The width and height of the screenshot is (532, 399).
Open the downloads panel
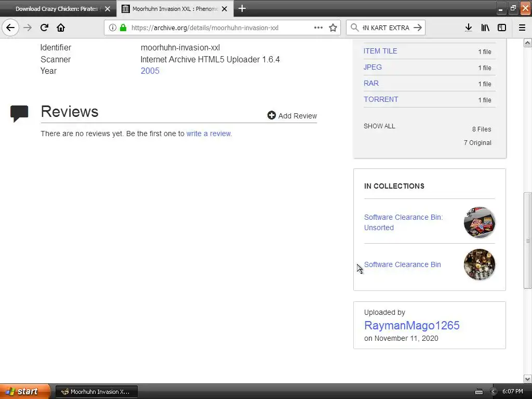pyautogui.click(x=468, y=28)
